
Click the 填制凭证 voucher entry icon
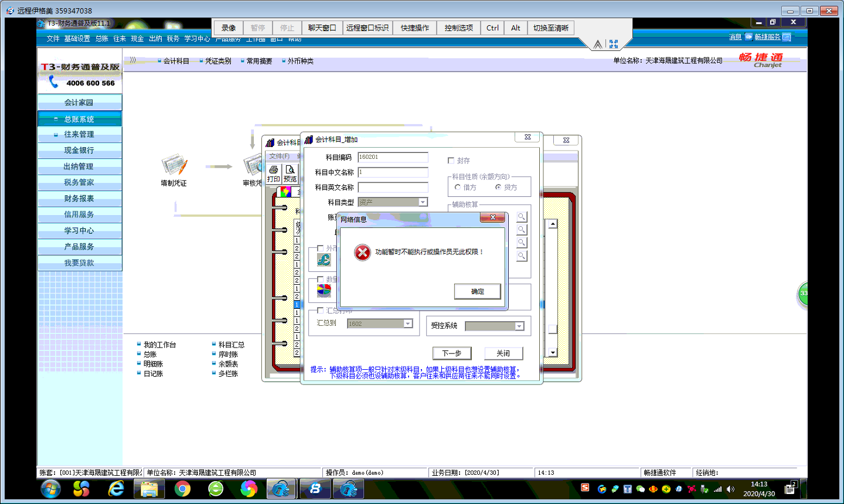click(x=174, y=165)
